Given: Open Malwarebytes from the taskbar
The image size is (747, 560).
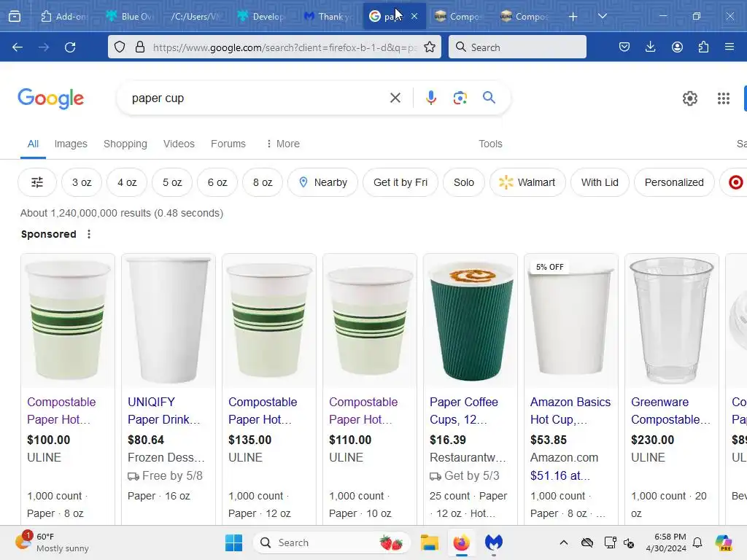Looking at the screenshot, I should [494, 542].
